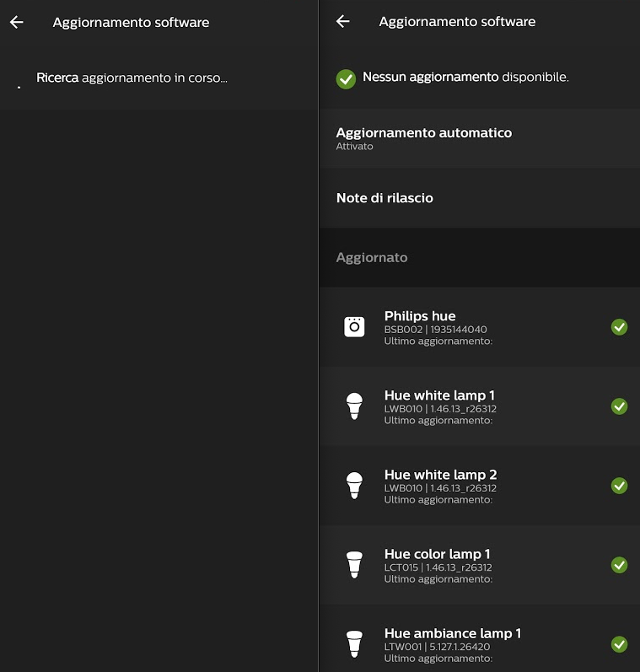Click the Aggiornato section header
This screenshot has height=672, width=640.
[x=372, y=258]
